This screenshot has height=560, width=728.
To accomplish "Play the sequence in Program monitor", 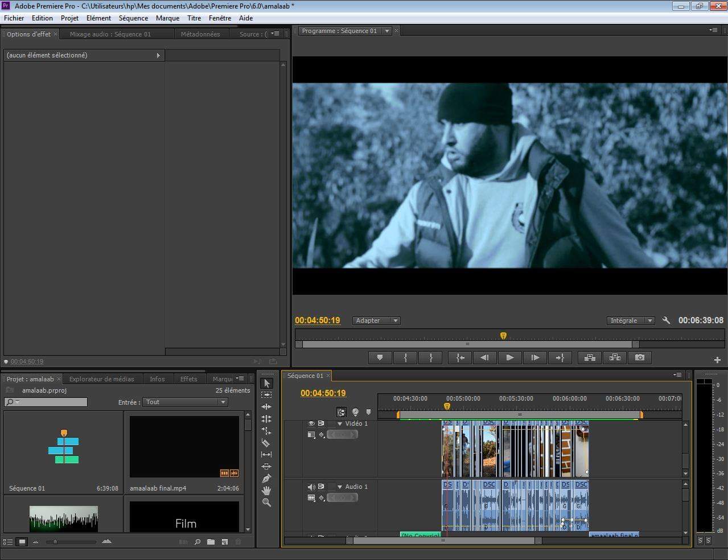I will (x=509, y=357).
